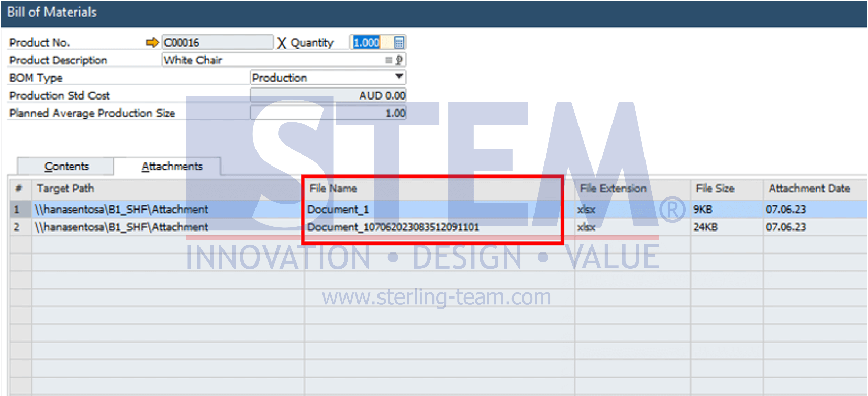
Task: Open the calculator icon in Quantity field
Action: tap(399, 42)
